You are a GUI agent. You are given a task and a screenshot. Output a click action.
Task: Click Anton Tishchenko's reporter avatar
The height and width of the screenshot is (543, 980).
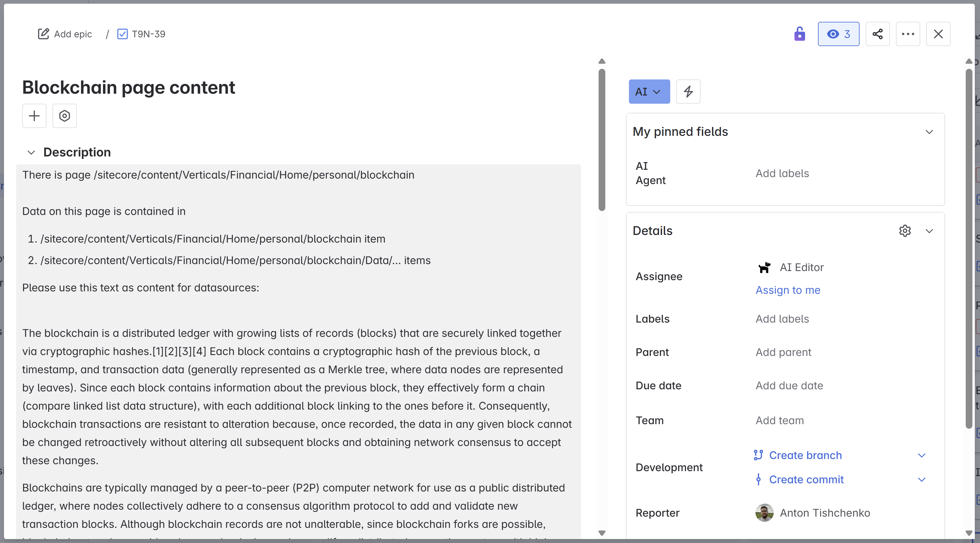764,513
